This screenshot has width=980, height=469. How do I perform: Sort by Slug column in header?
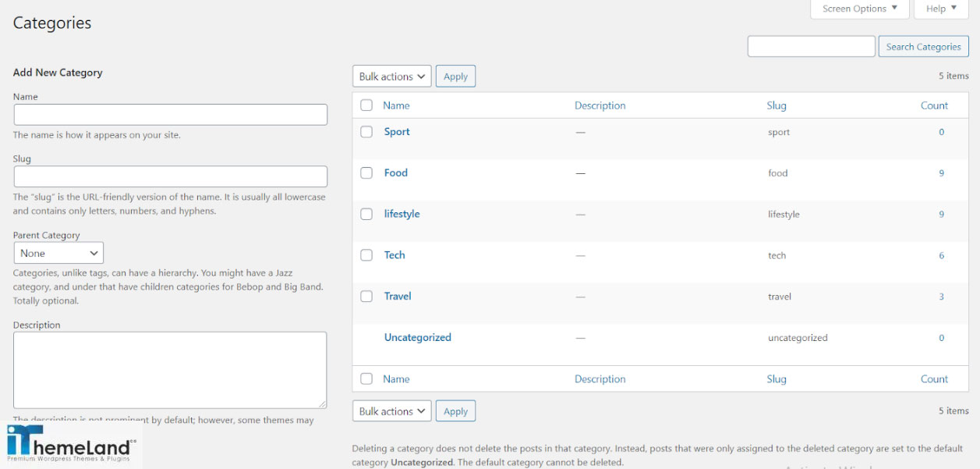[777, 105]
